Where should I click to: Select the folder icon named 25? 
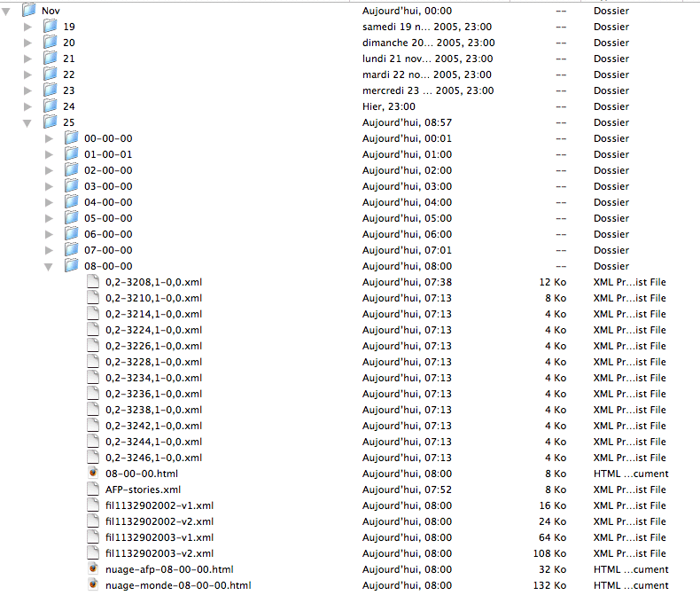50,122
